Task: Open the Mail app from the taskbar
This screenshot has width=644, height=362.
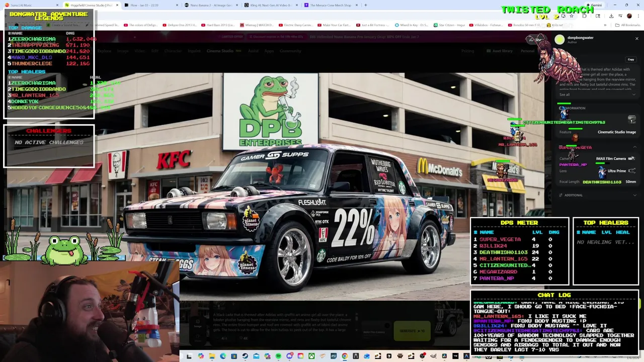Action: click(256, 356)
